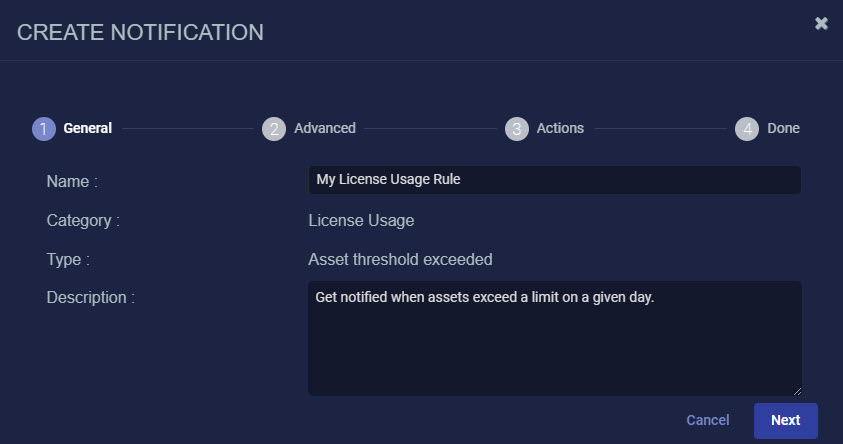Grab the Description box resize handle
Image resolution: width=843 pixels, height=444 pixels.
[797, 391]
